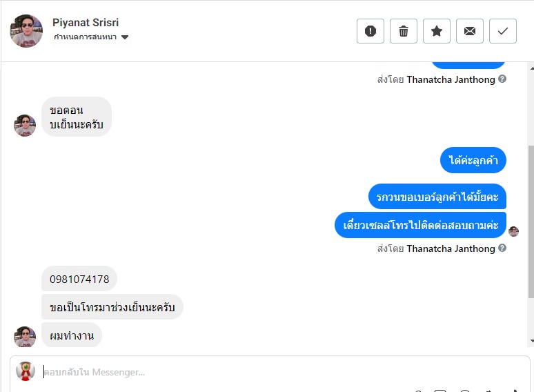Click the 'ได้ค่ะลูกค้า' sent message bubble
534x392 pixels.
click(x=473, y=161)
